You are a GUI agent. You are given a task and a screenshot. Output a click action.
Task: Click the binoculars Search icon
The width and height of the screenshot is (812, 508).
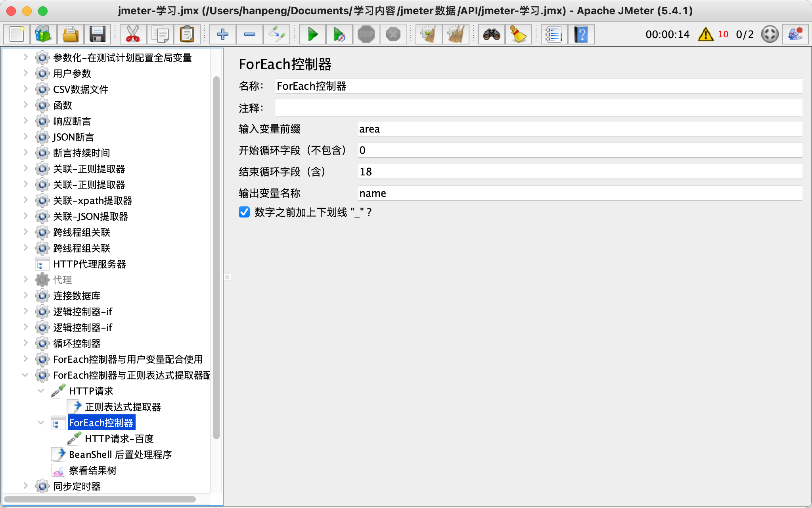pos(491,35)
